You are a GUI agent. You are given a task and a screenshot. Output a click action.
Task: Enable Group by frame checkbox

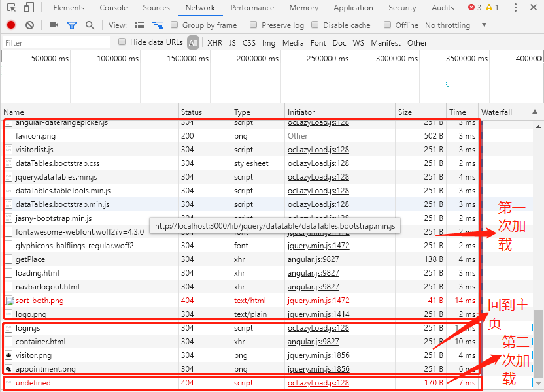pos(174,25)
